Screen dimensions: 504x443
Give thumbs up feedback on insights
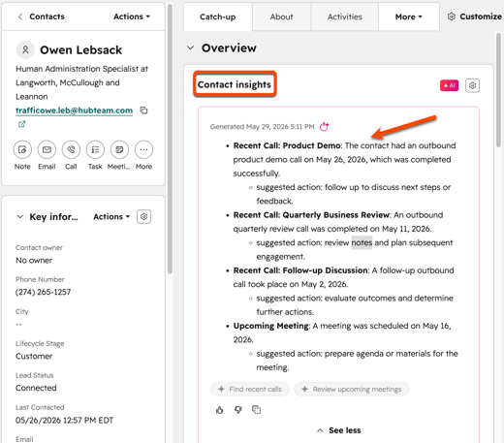220,410
